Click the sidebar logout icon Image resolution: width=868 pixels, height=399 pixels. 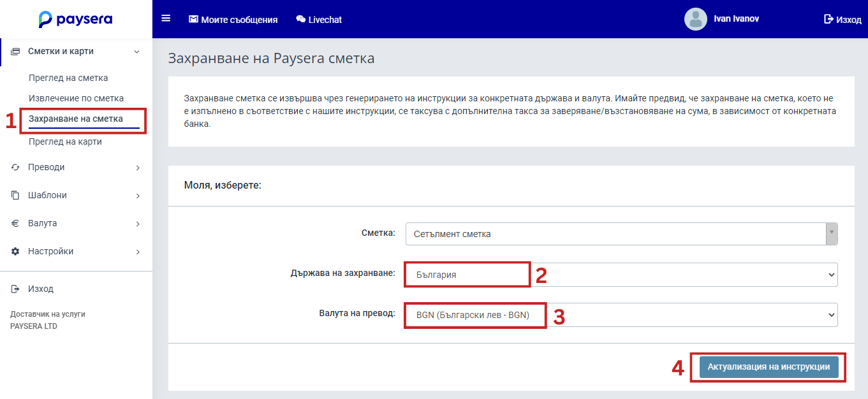point(15,289)
